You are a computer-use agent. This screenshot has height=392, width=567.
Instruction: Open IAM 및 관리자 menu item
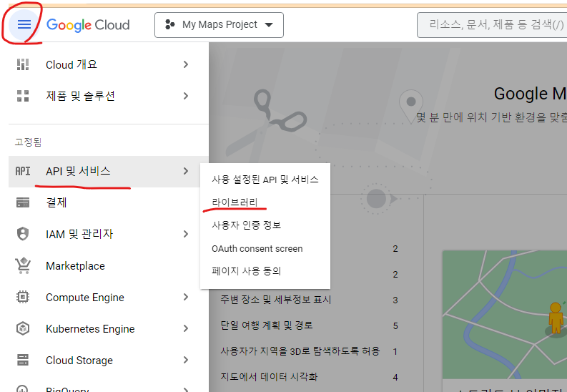coord(108,234)
